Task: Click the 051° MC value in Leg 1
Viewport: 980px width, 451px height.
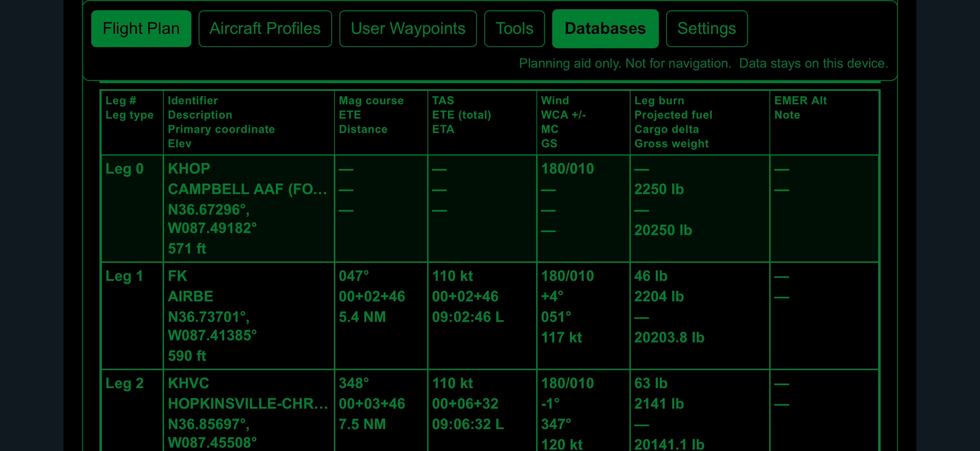Action: tap(556, 317)
